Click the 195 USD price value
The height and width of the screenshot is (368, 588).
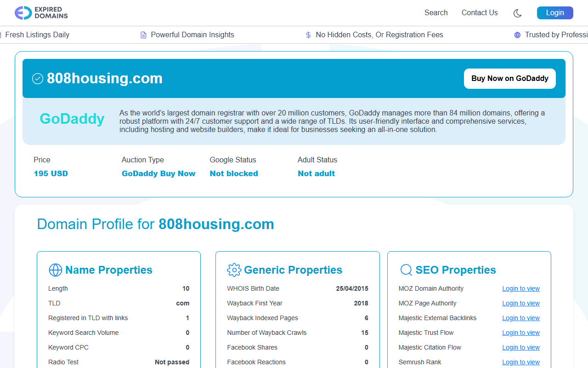pyautogui.click(x=51, y=173)
